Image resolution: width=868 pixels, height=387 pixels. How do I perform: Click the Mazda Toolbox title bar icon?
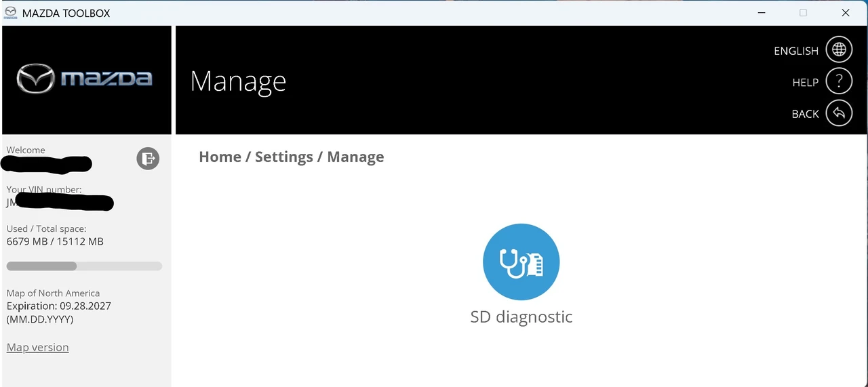point(10,13)
